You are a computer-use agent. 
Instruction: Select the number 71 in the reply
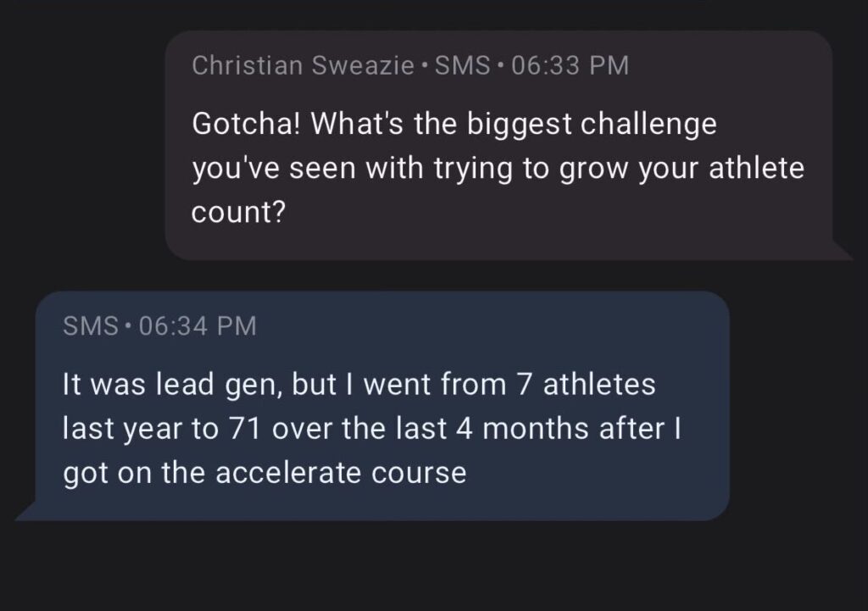(x=244, y=429)
